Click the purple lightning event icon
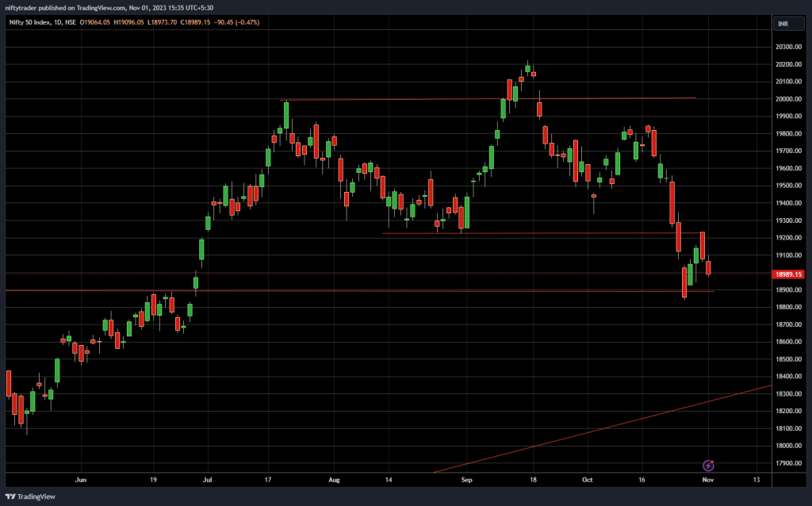Image resolution: width=812 pixels, height=506 pixels. pos(710,465)
